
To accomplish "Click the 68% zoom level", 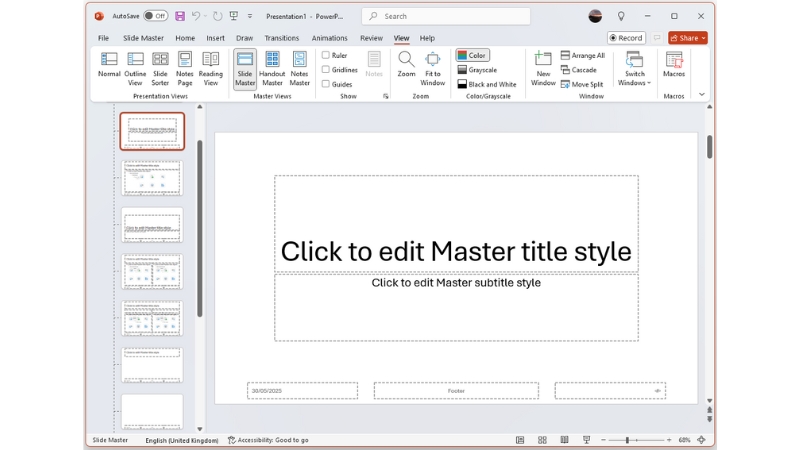I will 684,440.
